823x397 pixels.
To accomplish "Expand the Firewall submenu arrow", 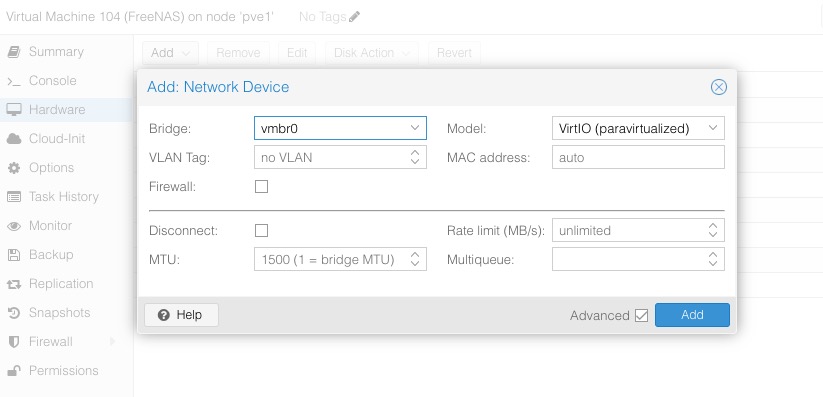I will [x=112, y=342].
